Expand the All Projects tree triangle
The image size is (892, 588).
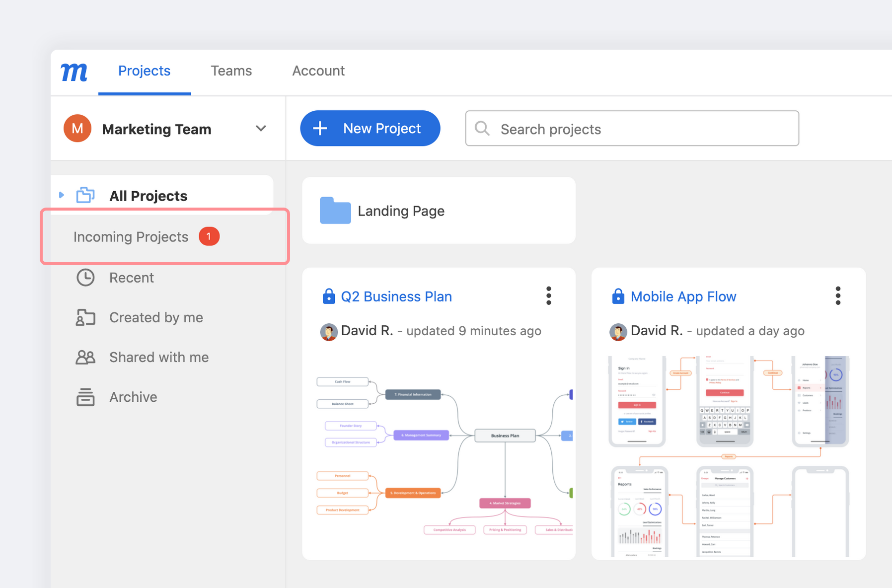(x=61, y=195)
